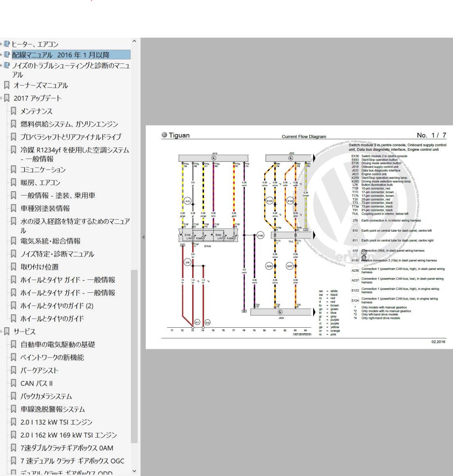The width and height of the screenshot is (453, 476).
Task: Click bookmark icon beside パークアシスト
Action: coord(13,370)
